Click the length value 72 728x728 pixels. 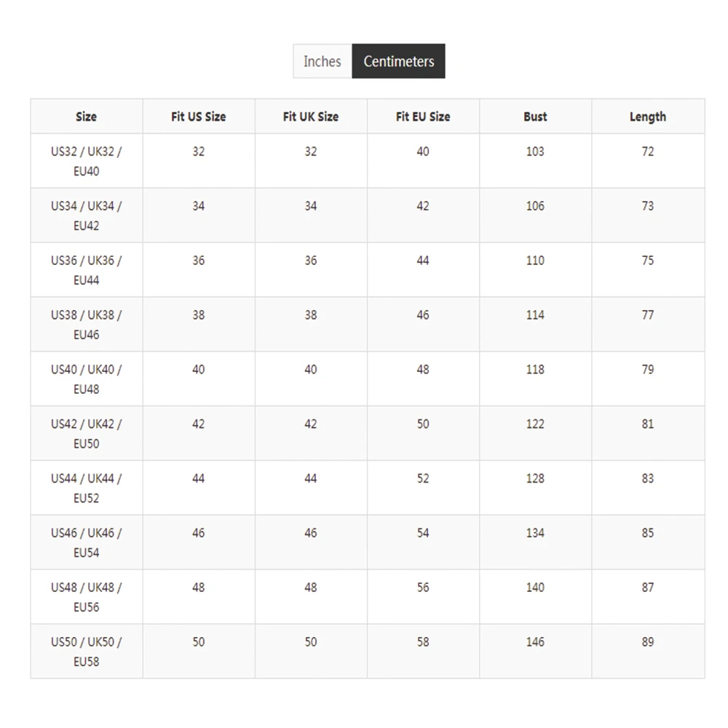[x=648, y=152]
